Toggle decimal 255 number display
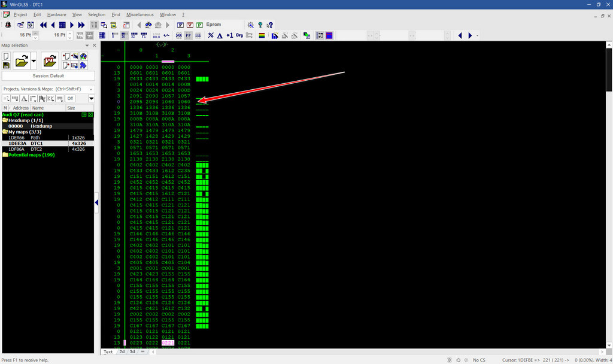Screen dimensions: 613x364 pos(178,35)
